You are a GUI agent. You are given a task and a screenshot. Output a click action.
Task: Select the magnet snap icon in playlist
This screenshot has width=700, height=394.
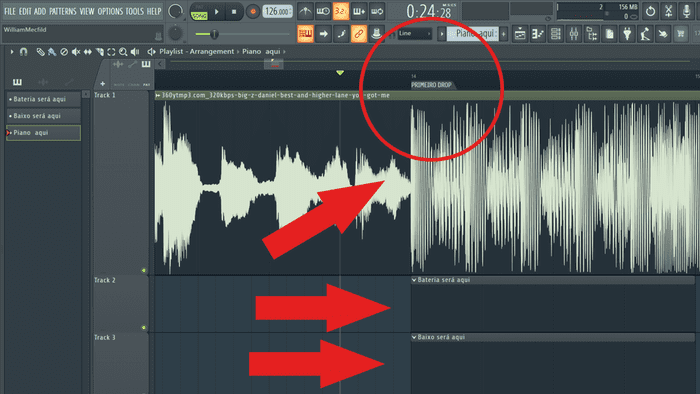pyautogui.click(x=24, y=52)
